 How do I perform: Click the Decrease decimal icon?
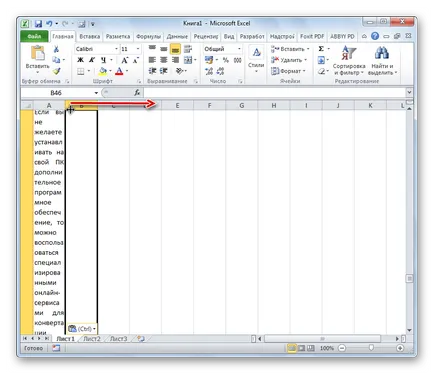(x=220, y=71)
